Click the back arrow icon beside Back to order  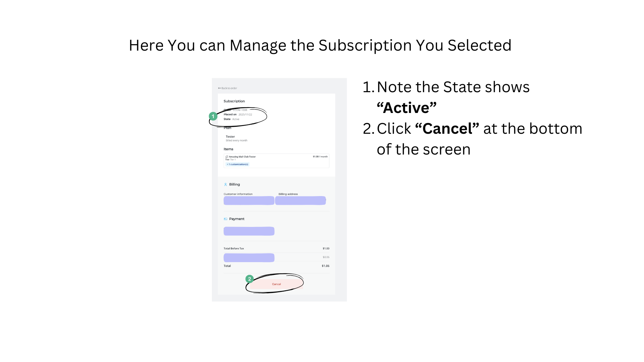pos(219,88)
